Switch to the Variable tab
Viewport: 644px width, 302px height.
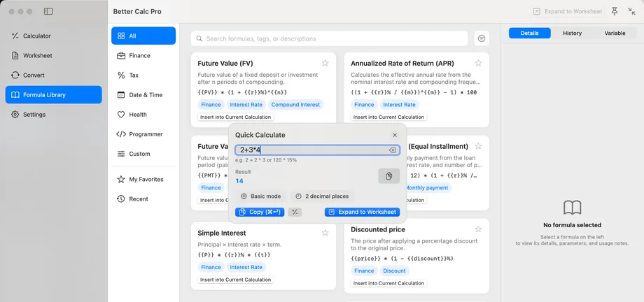click(x=615, y=34)
